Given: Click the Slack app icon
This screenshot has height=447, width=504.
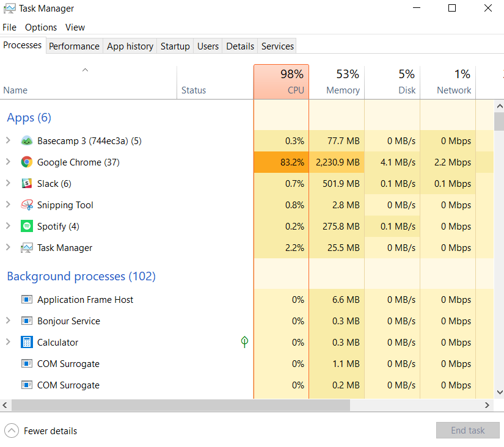Looking at the screenshot, I should point(27,183).
